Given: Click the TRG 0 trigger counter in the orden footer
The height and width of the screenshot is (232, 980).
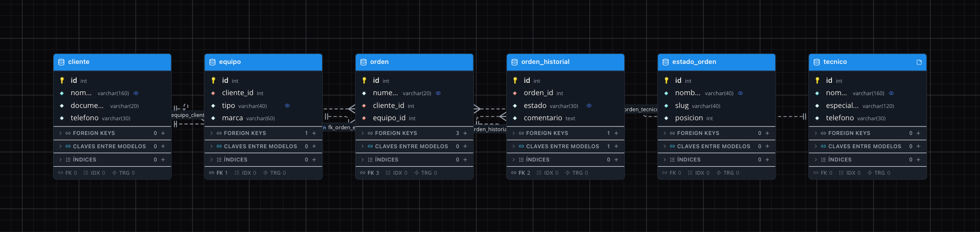Looking at the screenshot, I should click(426, 173).
